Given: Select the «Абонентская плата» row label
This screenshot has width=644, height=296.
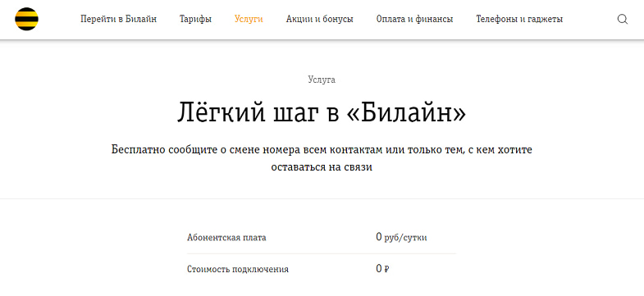Looking at the screenshot, I should 226,237.
